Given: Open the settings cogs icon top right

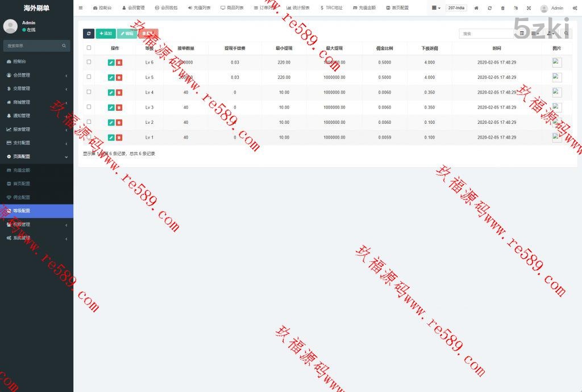Looking at the screenshot, I should 575,8.
